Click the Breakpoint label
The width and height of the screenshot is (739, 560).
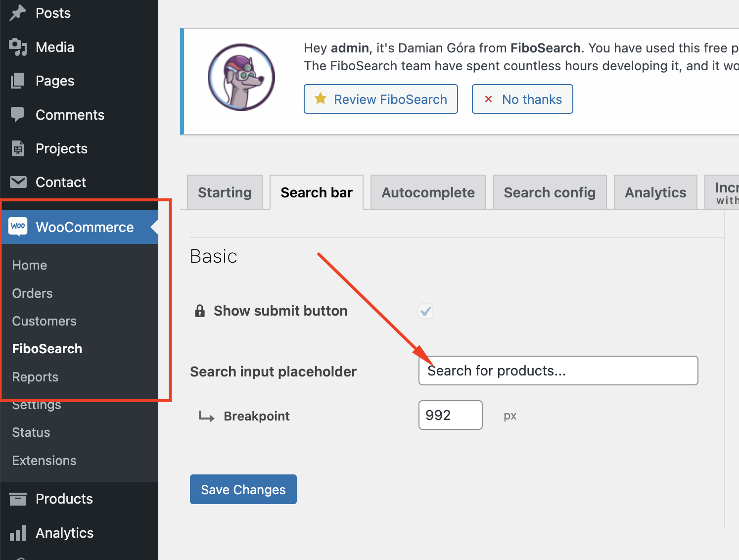tap(257, 416)
